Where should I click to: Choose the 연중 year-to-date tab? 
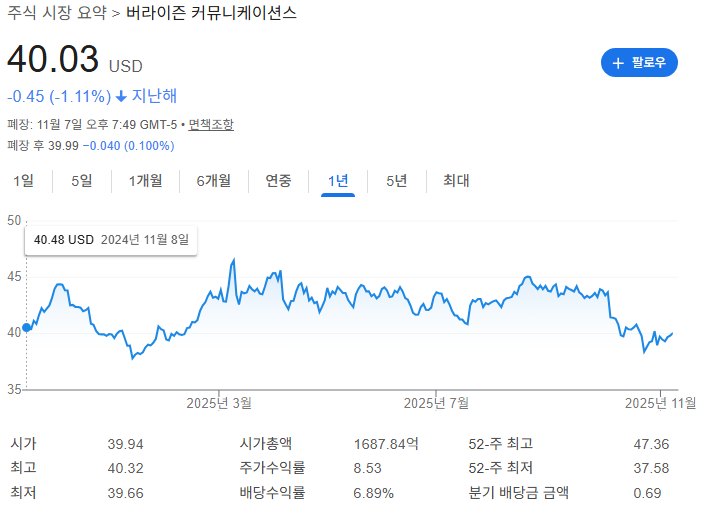[278, 181]
